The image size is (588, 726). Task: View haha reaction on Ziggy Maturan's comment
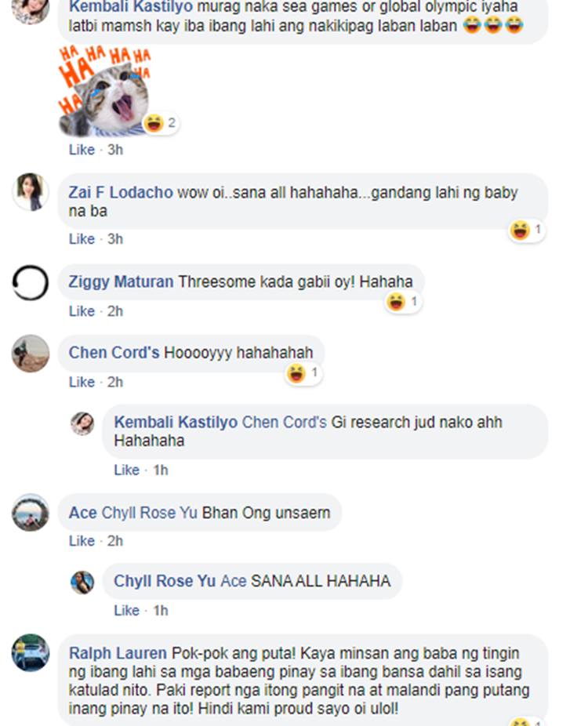pos(403,303)
